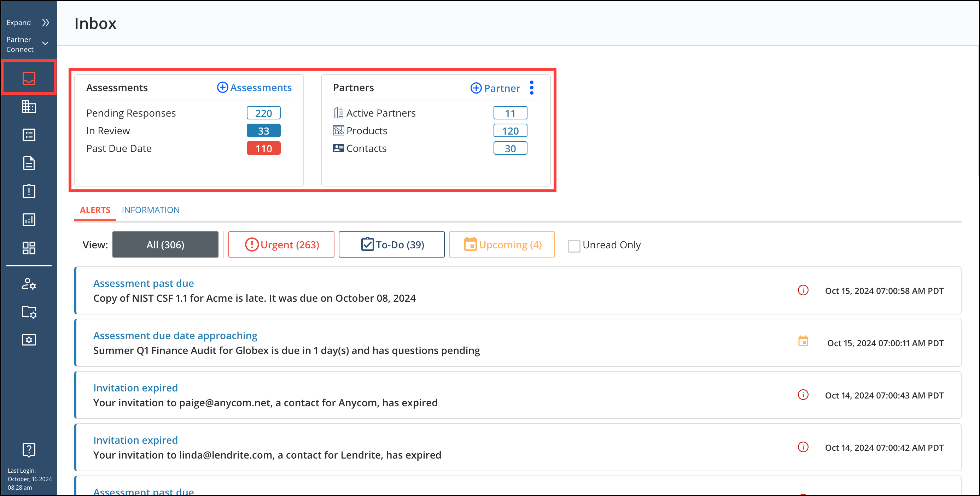The image size is (980, 496).
Task: Click the Summer Q1 Finance Audit message text
Action: click(286, 350)
